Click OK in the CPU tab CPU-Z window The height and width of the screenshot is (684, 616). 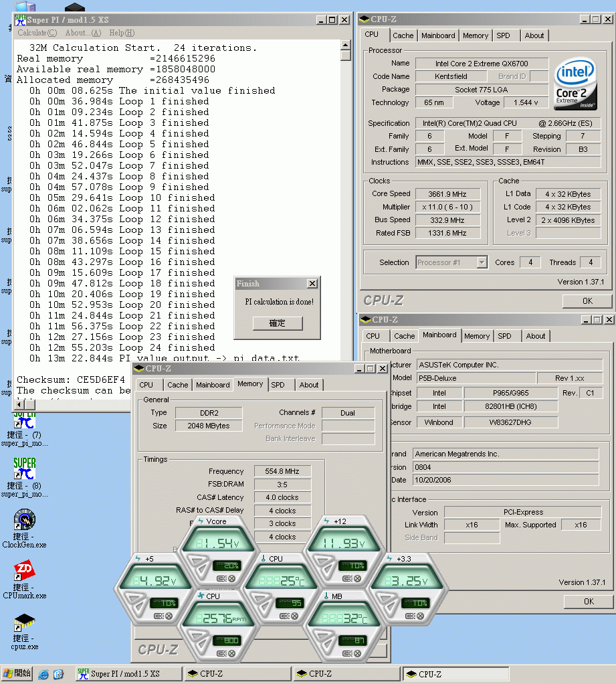587,301
